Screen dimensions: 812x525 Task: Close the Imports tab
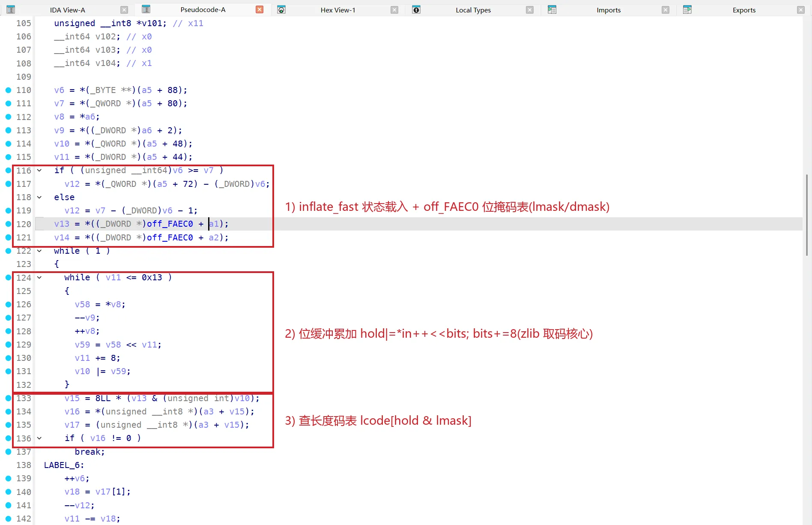pos(666,9)
